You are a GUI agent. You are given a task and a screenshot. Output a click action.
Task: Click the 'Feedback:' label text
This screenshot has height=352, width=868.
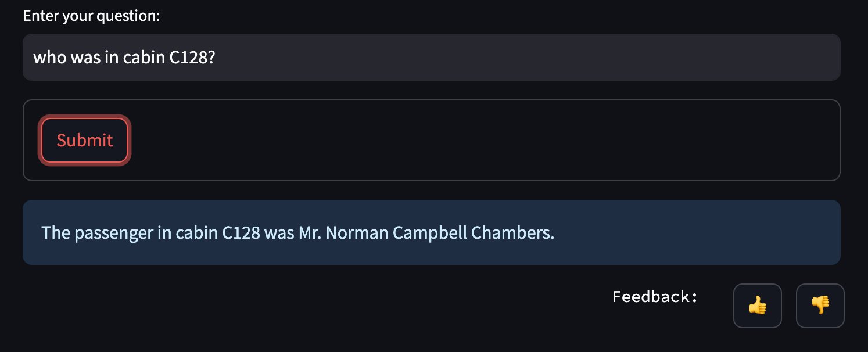click(x=655, y=297)
